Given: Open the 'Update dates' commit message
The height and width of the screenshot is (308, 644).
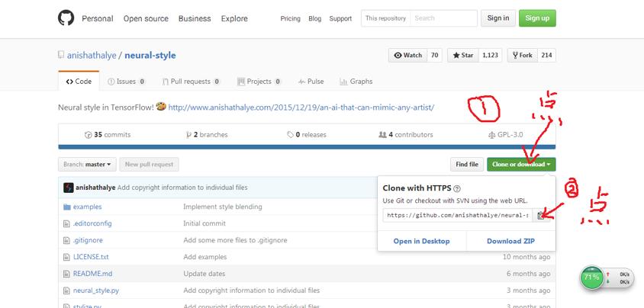Looking at the screenshot, I should pos(204,274).
